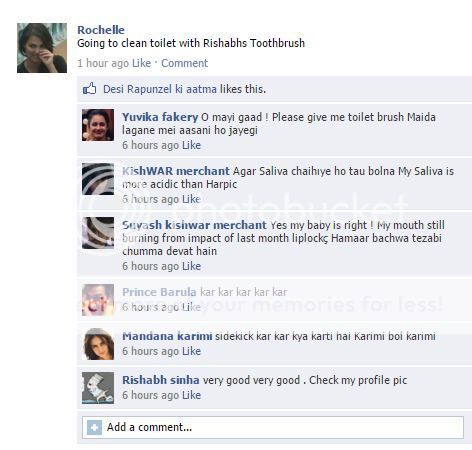This screenshot has height=450, width=472.
Task: Open Rochelle's profile name link
Action: pos(101,30)
